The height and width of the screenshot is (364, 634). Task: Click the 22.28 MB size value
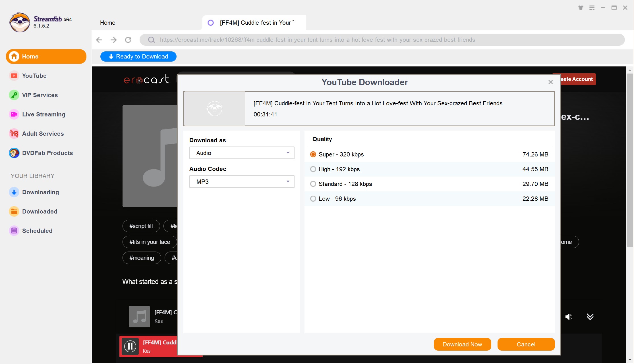(535, 199)
